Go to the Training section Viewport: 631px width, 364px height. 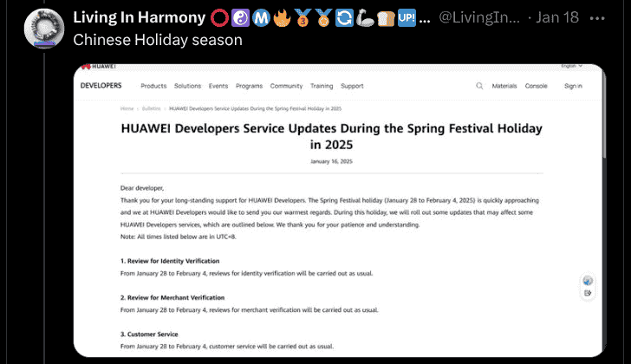tap(322, 86)
